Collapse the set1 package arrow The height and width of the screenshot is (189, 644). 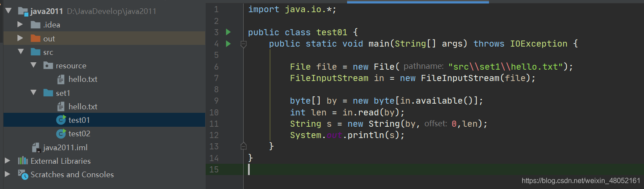34,93
